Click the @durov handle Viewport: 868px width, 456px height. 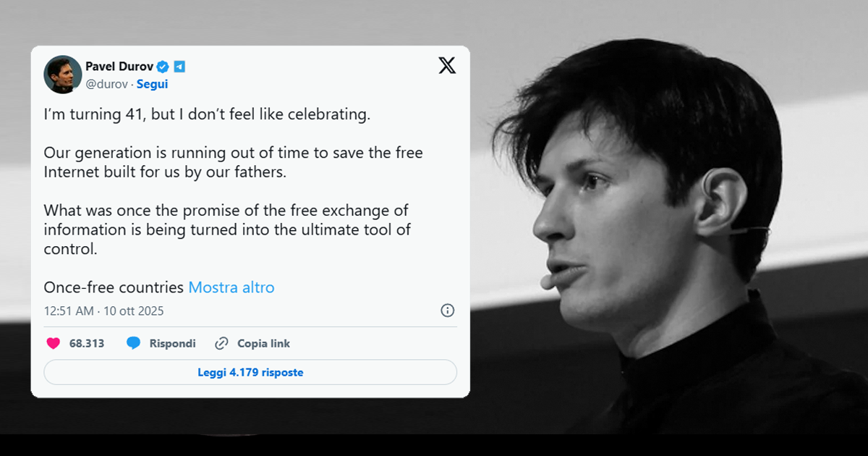coord(106,84)
